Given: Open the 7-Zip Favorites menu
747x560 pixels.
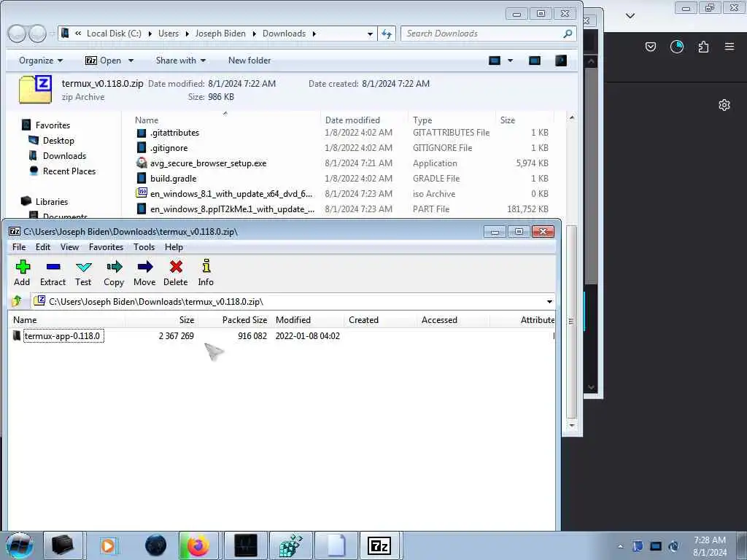Looking at the screenshot, I should (107, 246).
